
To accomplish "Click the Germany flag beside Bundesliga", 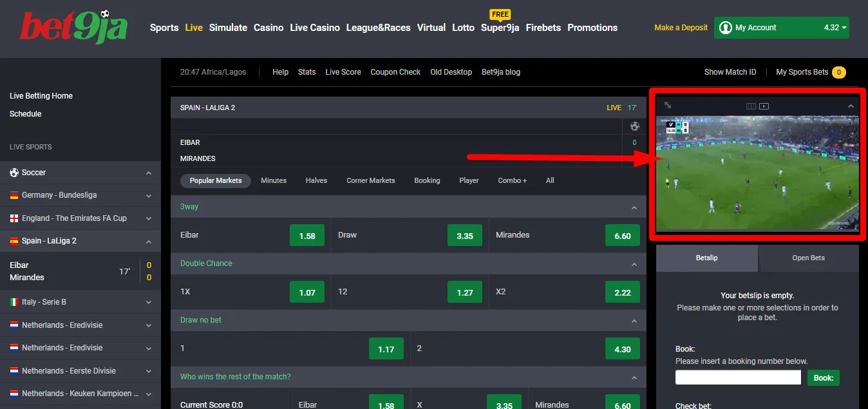I will click(14, 195).
